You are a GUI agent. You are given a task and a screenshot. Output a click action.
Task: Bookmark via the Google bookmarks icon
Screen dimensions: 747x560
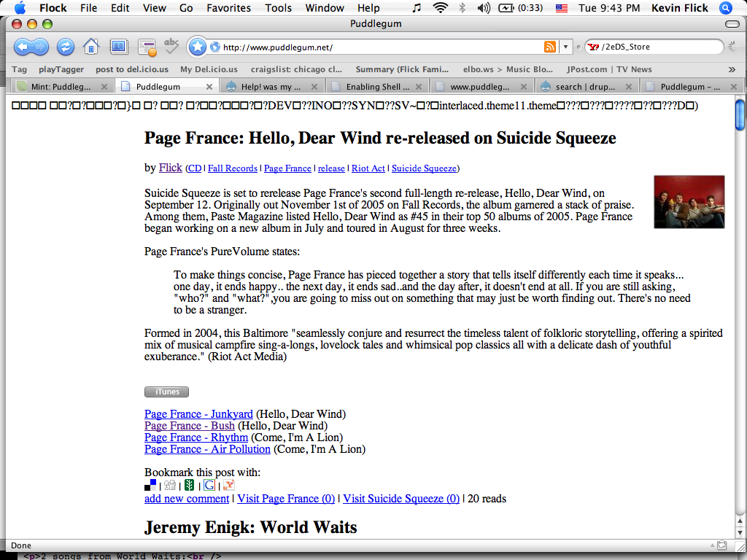[209, 485]
